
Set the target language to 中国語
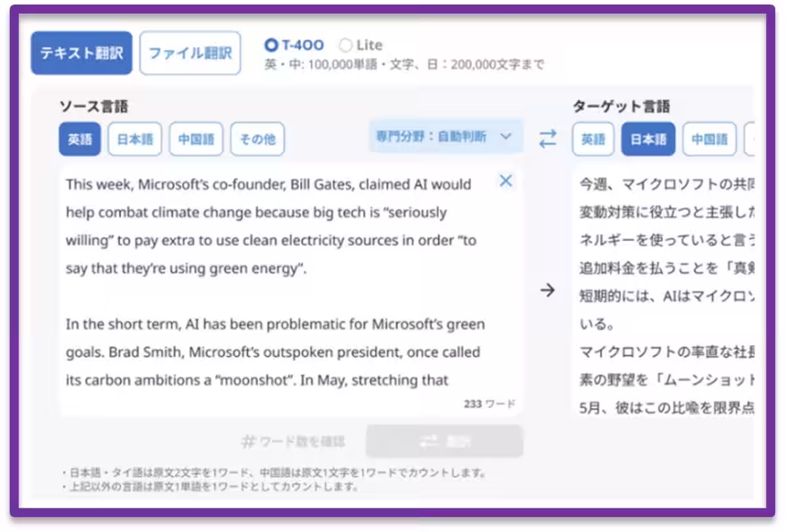click(x=709, y=139)
